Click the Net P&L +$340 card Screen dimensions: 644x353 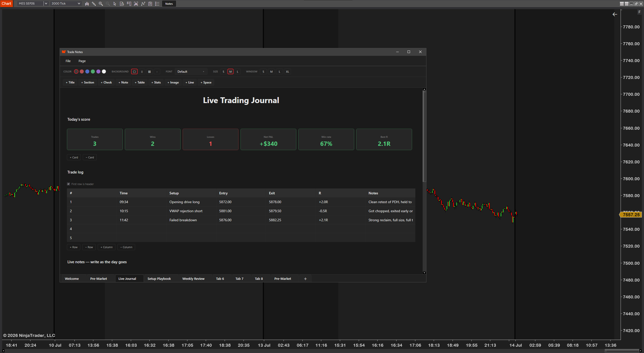[x=268, y=140]
